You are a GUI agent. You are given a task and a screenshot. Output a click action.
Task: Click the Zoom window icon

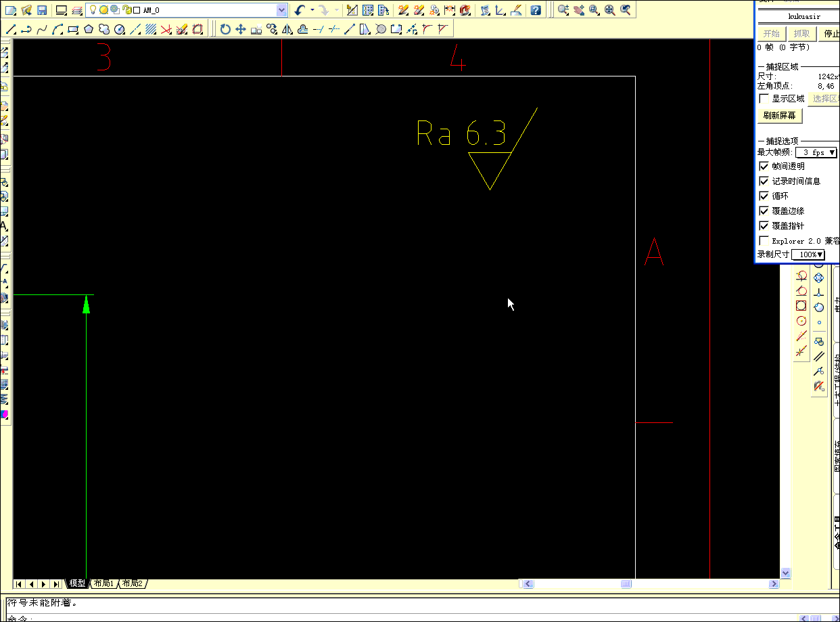(x=594, y=10)
